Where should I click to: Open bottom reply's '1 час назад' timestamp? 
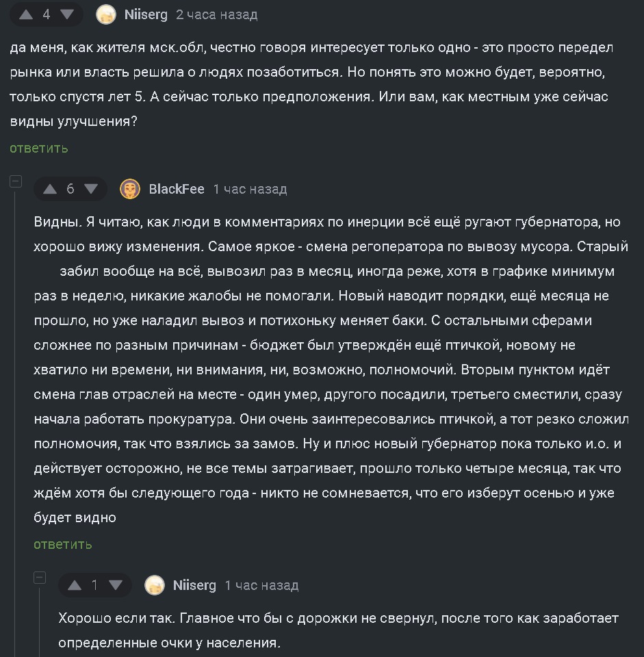tap(262, 585)
